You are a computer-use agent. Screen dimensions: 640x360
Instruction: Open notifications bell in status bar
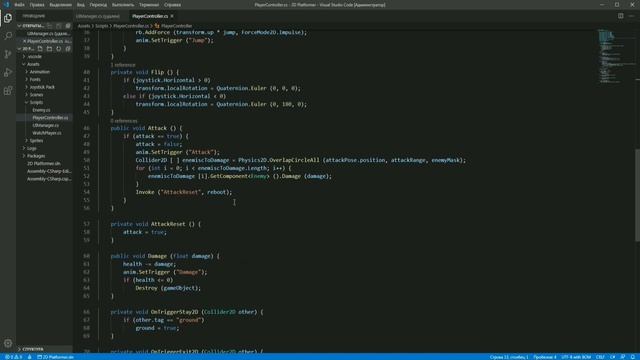pos(633,357)
